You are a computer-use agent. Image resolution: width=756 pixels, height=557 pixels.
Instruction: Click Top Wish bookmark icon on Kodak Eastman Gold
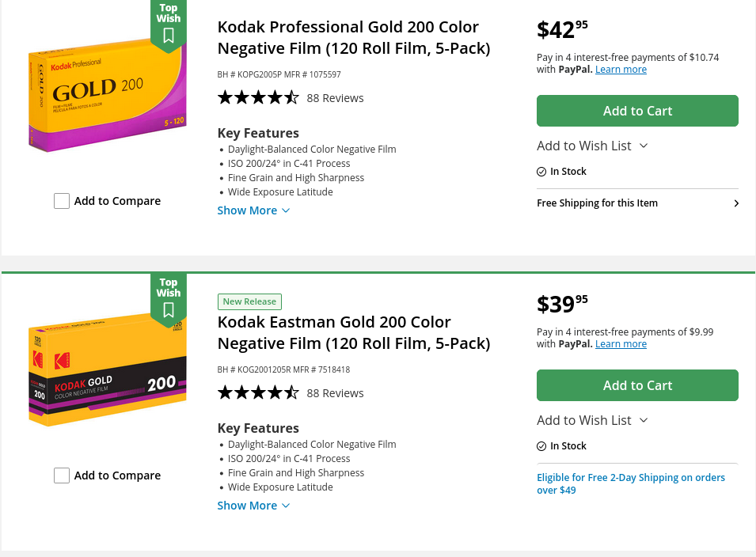click(169, 310)
